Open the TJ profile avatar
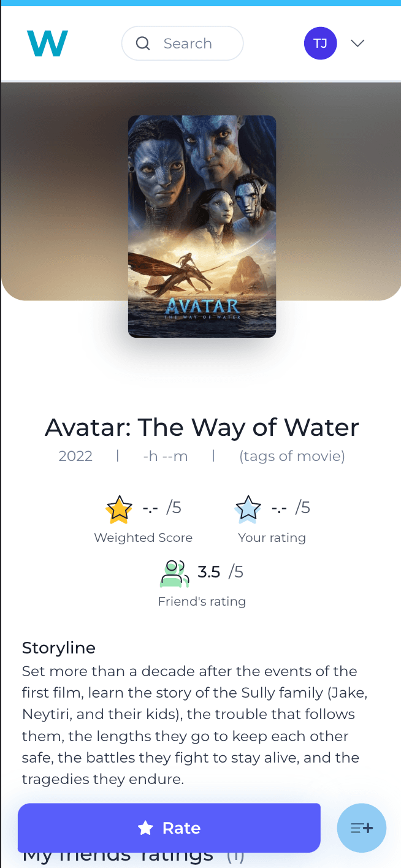Image resolution: width=401 pixels, height=868 pixels. point(320,44)
